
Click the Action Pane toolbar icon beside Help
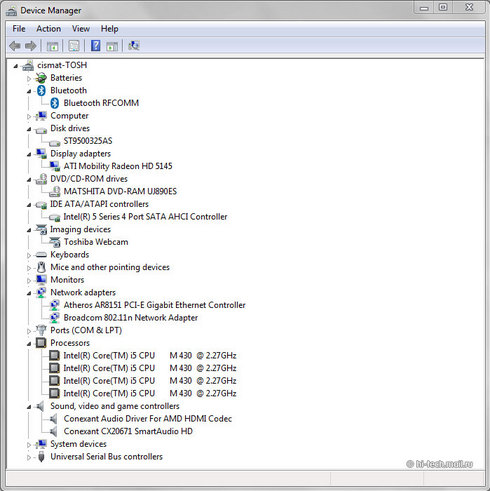112,46
